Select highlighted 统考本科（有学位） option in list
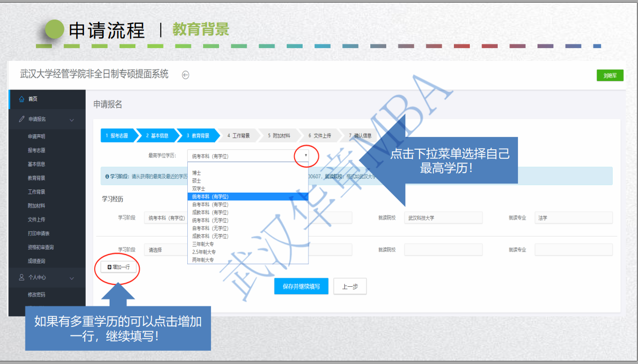The width and height of the screenshot is (638, 364). click(x=248, y=196)
